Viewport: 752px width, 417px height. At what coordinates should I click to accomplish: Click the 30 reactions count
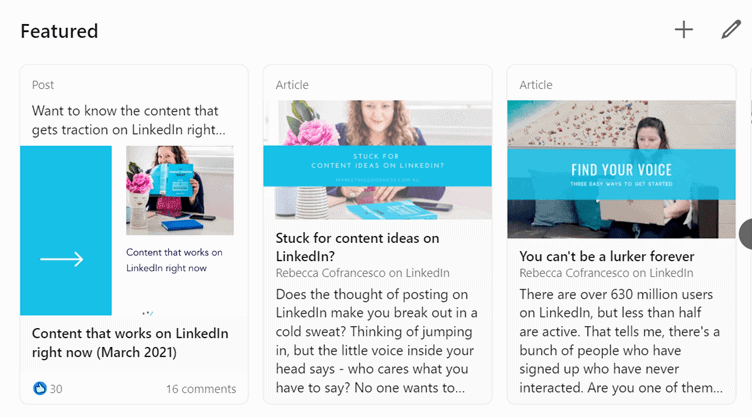point(56,389)
